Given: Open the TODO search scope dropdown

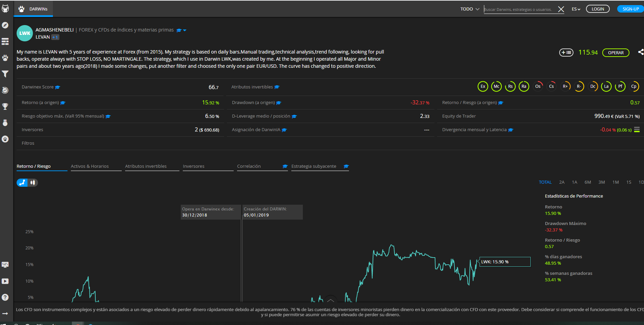Looking at the screenshot, I should point(469,9).
